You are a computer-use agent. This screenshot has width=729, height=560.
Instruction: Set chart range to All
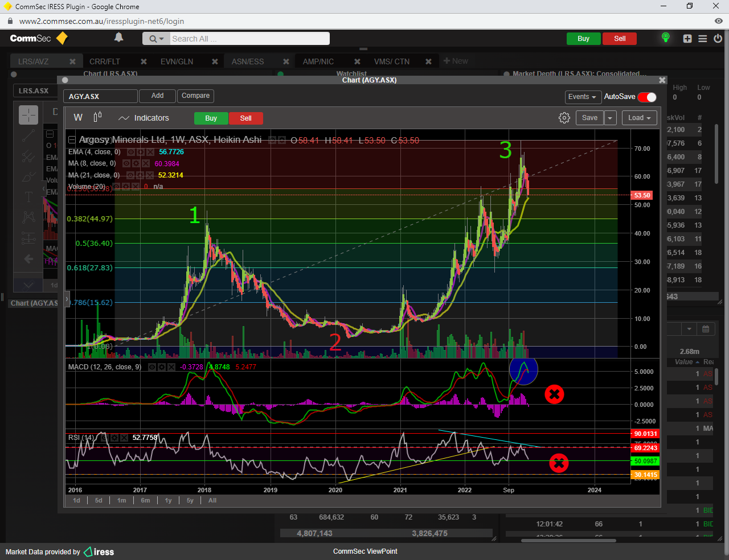point(212,501)
